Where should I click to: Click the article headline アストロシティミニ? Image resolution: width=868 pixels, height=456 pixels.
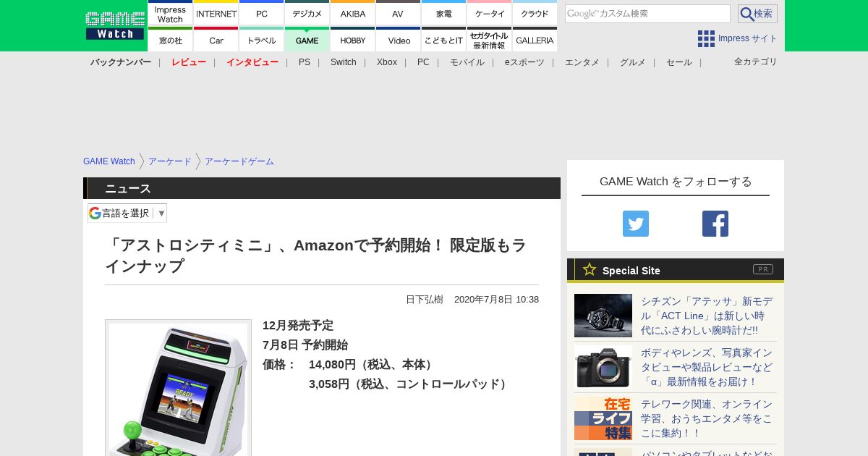[315, 256]
